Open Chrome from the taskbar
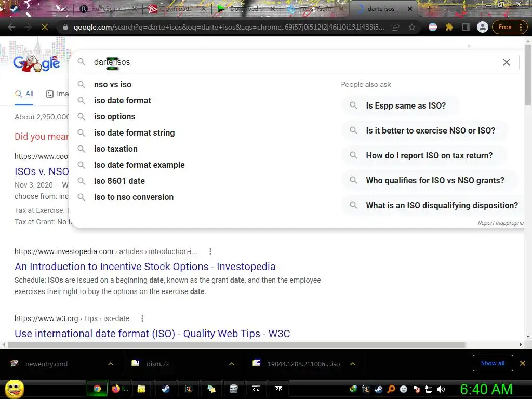Viewport: 532px width, 399px height. click(x=97, y=389)
